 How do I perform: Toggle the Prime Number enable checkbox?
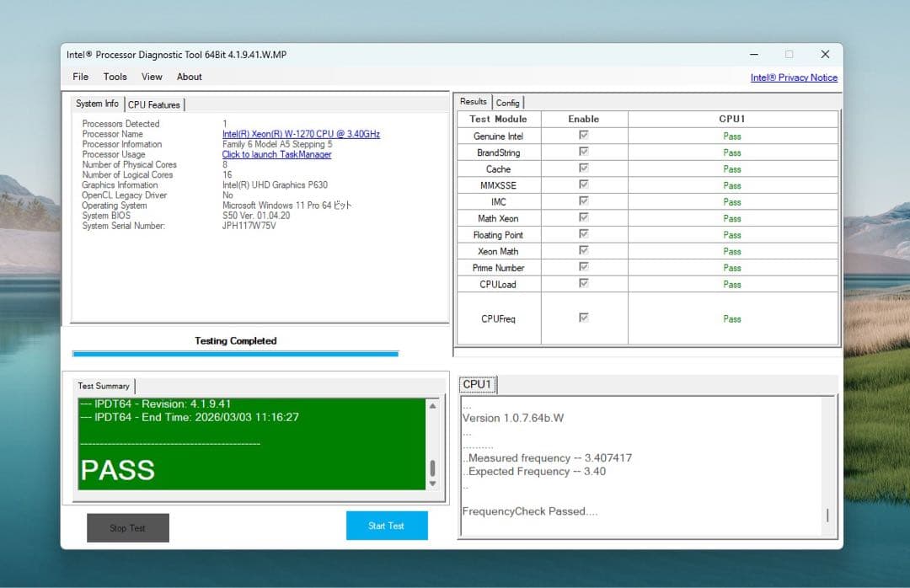(583, 266)
